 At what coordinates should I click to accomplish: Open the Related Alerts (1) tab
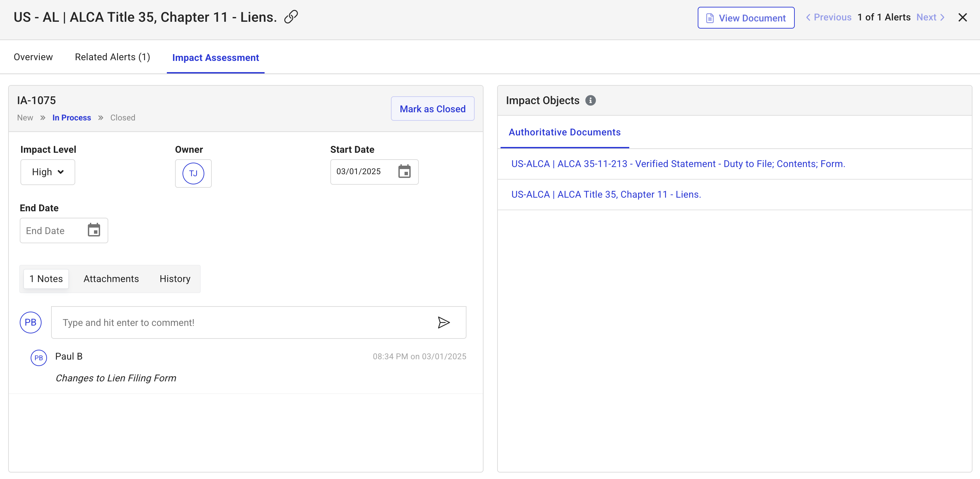(x=112, y=57)
